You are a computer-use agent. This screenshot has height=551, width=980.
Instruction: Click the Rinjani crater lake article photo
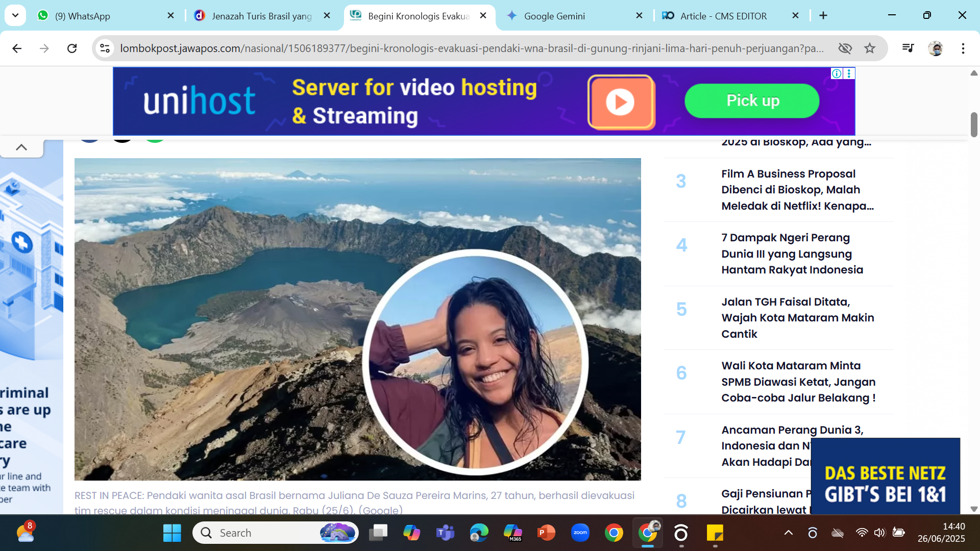pyautogui.click(x=357, y=319)
